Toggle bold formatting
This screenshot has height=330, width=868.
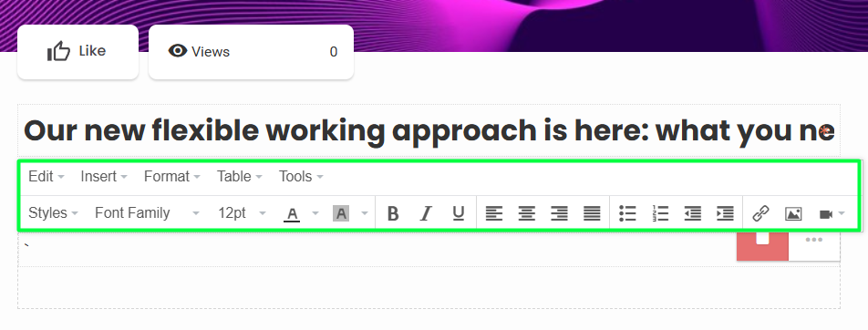[392, 213]
